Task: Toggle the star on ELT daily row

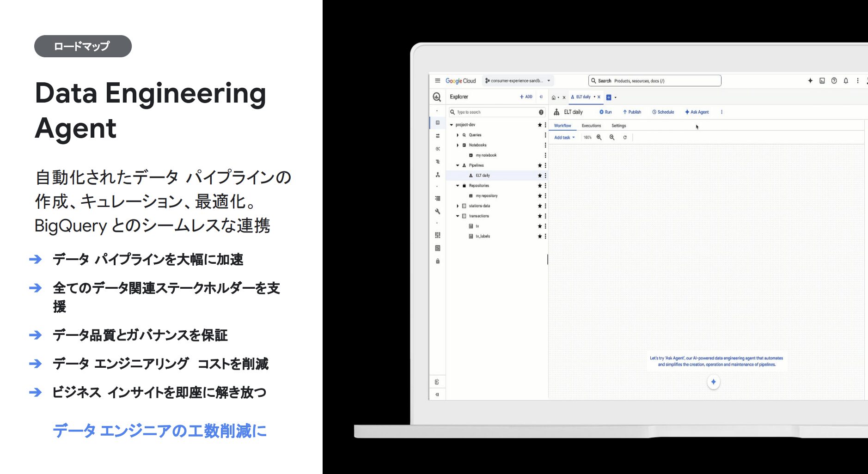Action: click(x=539, y=176)
